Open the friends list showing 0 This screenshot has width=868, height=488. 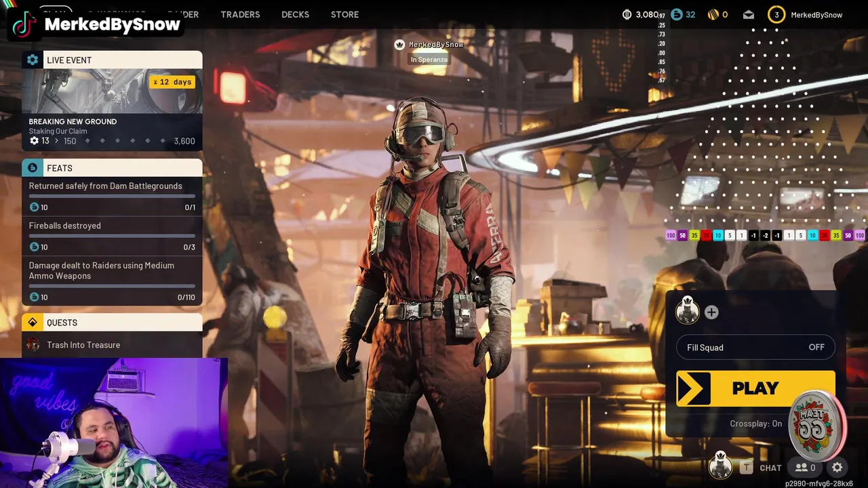[x=806, y=468]
